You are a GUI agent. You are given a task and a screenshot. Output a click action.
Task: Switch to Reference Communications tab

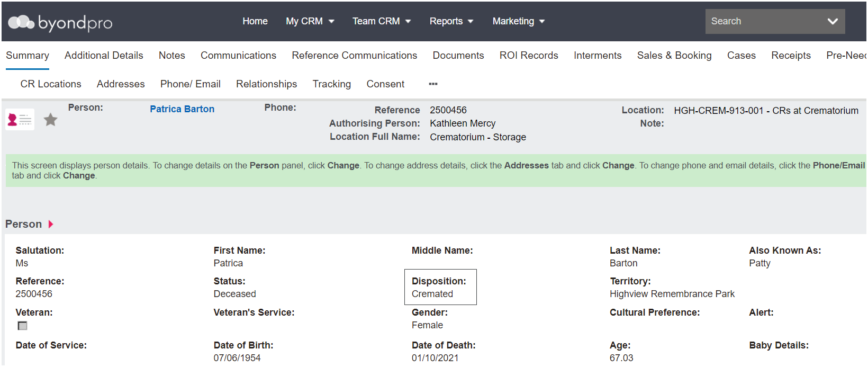355,56
